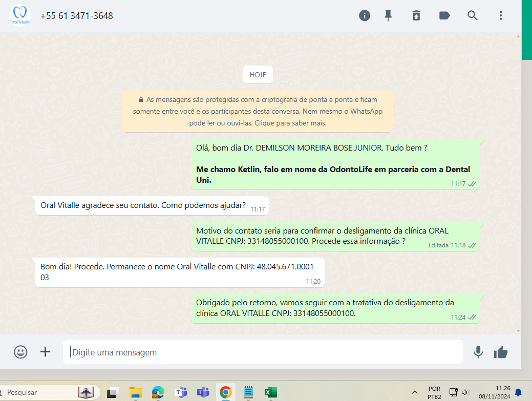532x401 pixels.
Task: Open the three-dot more options menu
Action: click(501, 15)
